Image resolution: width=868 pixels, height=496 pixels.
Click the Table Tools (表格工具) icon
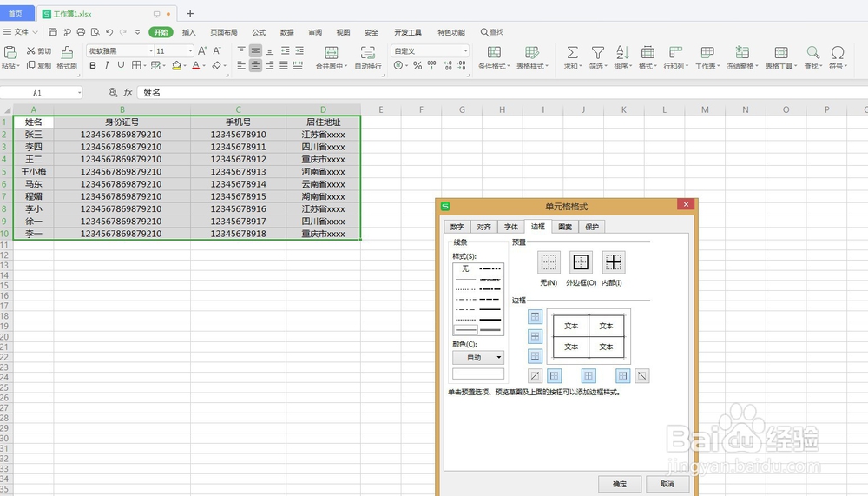781,53
